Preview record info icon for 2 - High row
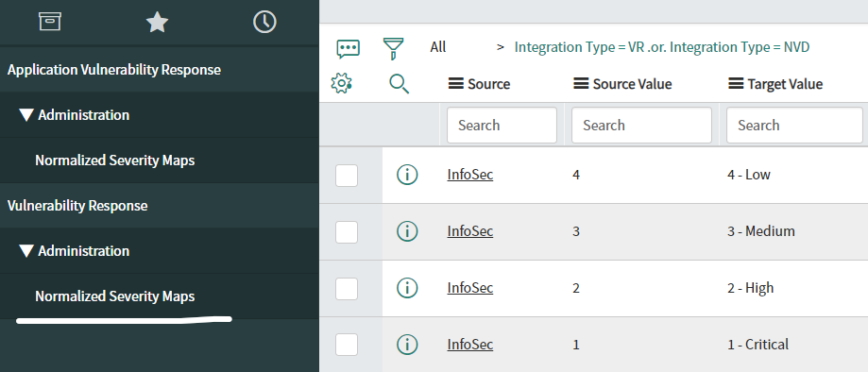The width and height of the screenshot is (868, 372). tap(407, 288)
